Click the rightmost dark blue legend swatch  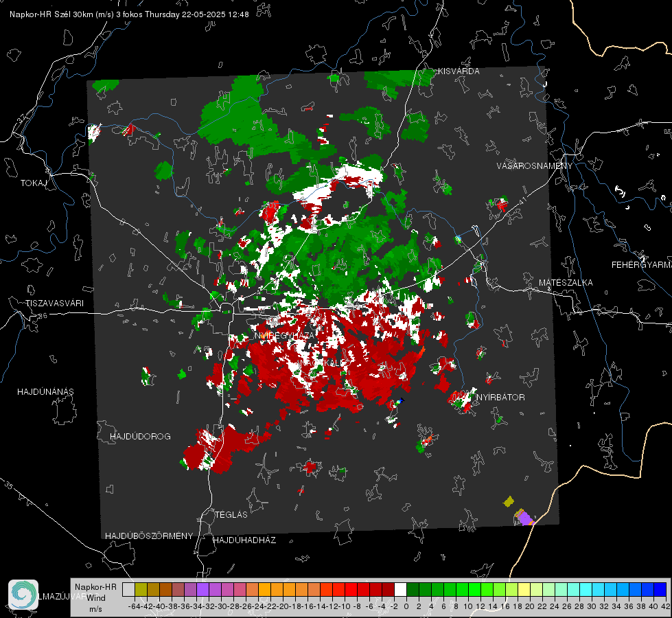click(660, 589)
